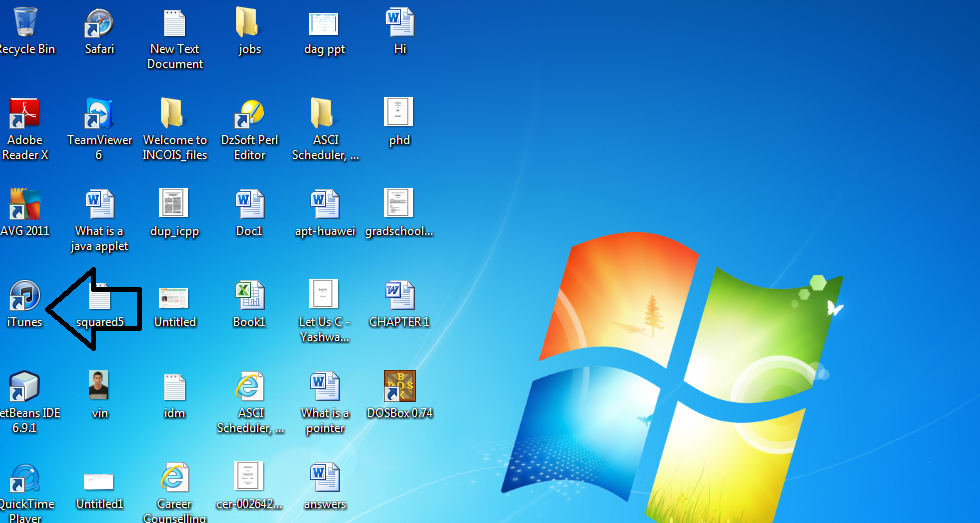Select the idm text file icon
This screenshot has width=980, height=523.
[174, 387]
